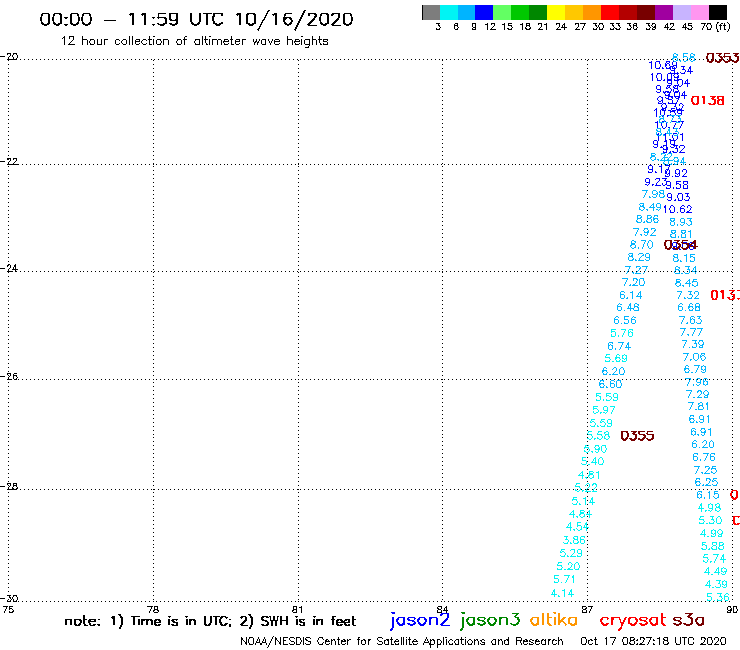Click the wave height value '5.40'
Viewport: 740px width, 650px height.
click(x=592, y=461)
